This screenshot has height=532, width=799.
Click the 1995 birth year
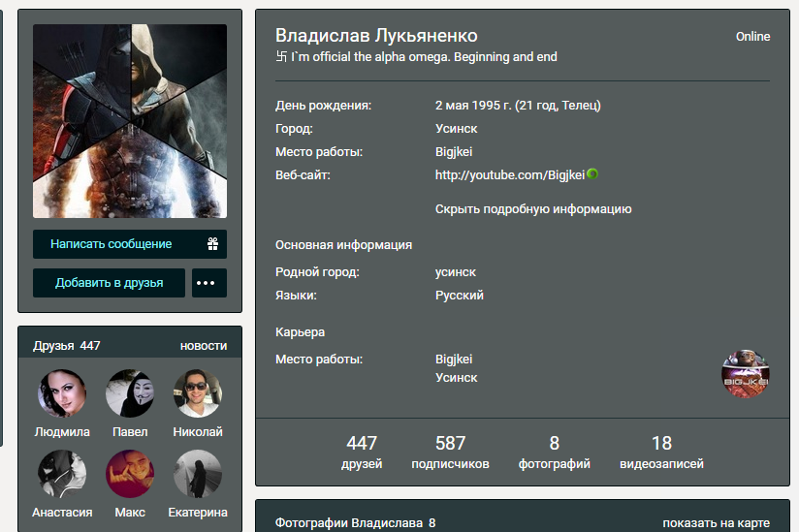click(x=486, y=106)
